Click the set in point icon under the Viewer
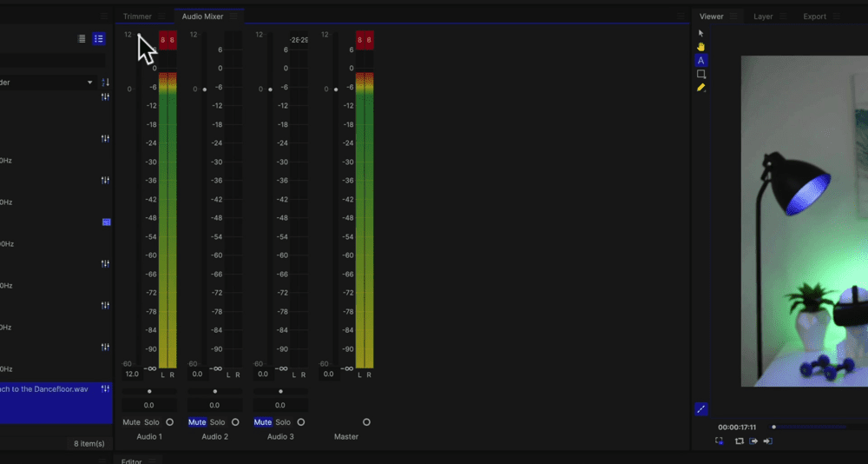 [x=753, y=441]
